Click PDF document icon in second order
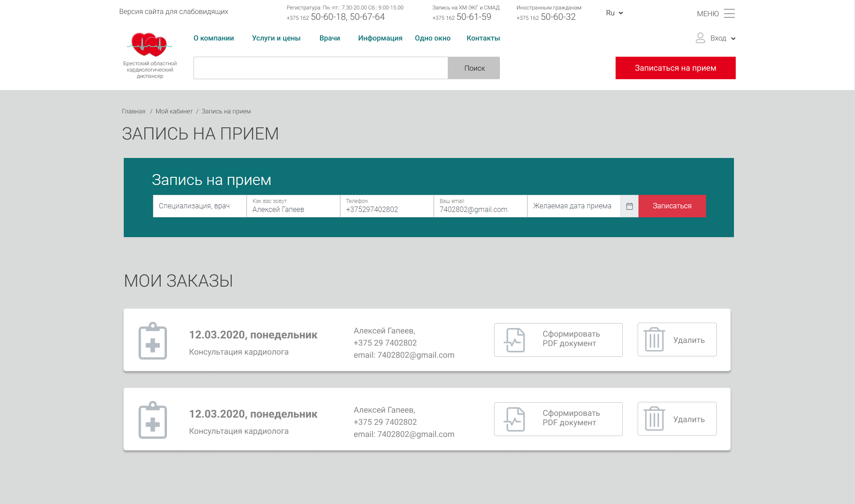The width and height of the screenshot is (855, 504). (x=514, y=419)
